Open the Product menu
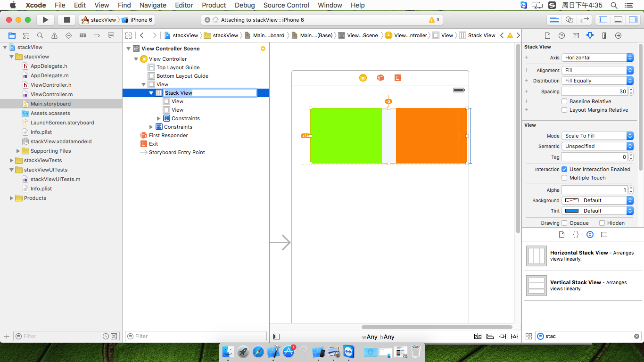644x362 pixels. (x=214, y=5)
